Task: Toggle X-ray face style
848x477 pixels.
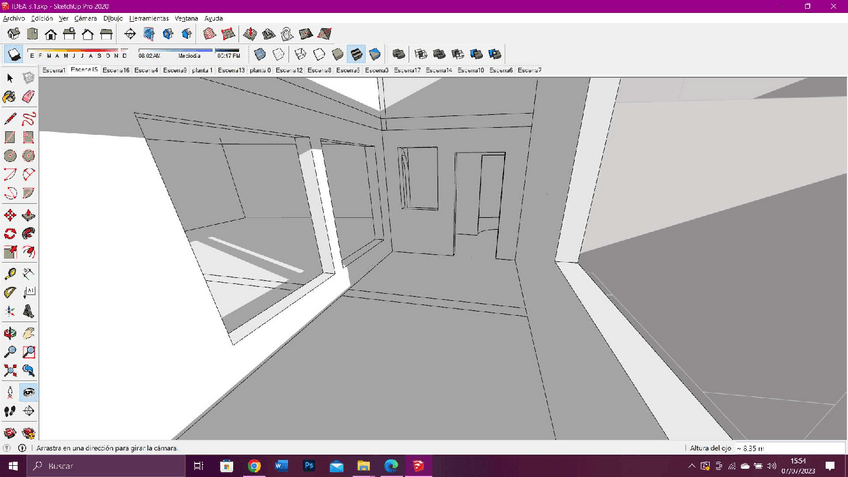Action: point(260,54)
